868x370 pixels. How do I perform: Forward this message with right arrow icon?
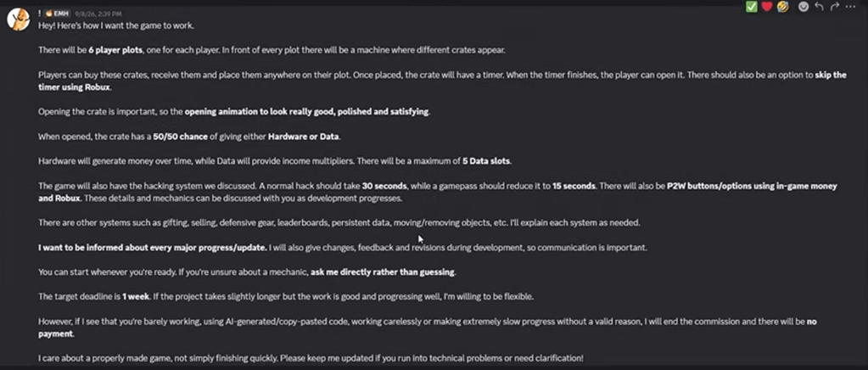[835, 7]
